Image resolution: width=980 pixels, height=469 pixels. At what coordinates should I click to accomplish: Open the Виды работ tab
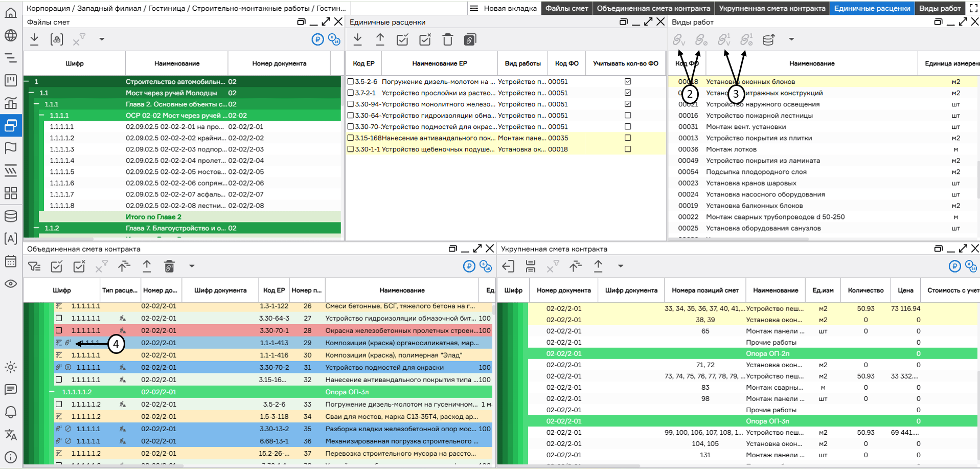[940, 8]
